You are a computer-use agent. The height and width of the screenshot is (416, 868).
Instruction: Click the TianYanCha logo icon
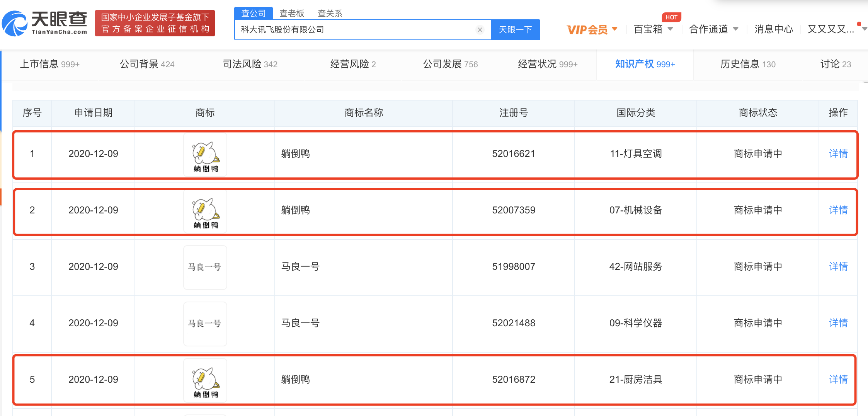[15, 24]
